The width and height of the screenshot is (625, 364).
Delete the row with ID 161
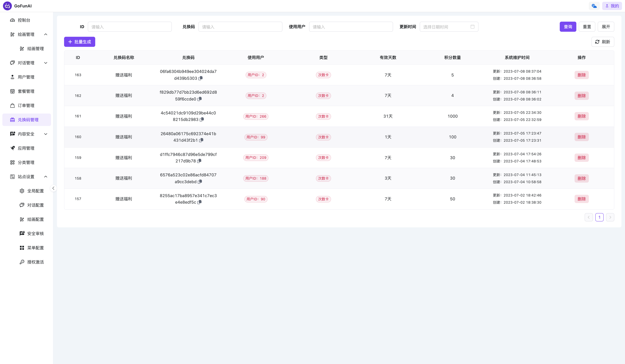(x=581, y=116)
